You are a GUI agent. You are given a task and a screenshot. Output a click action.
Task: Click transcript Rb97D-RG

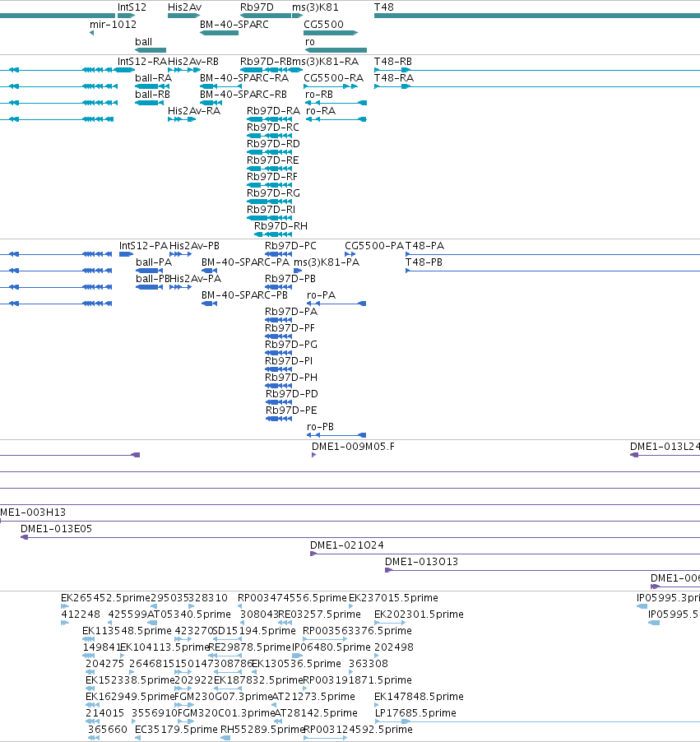pos(273,193)
